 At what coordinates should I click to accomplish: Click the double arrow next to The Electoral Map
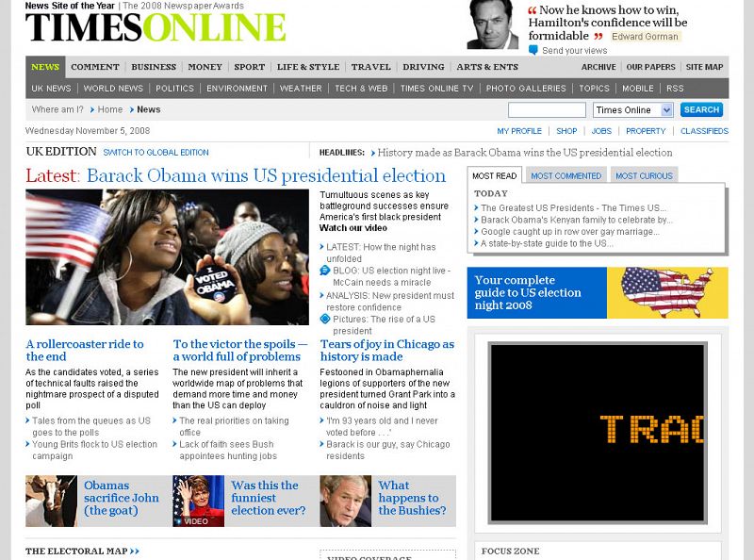pos(135,552)
